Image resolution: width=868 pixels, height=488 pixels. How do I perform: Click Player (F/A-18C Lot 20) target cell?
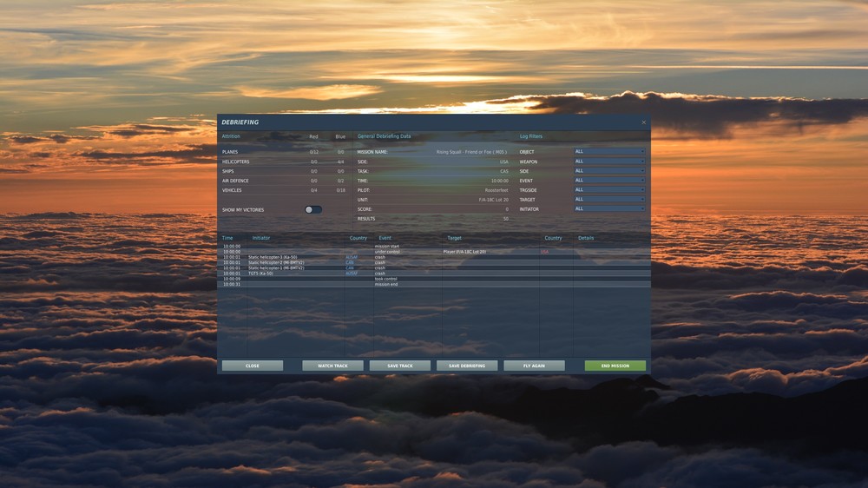coord(464,252)
